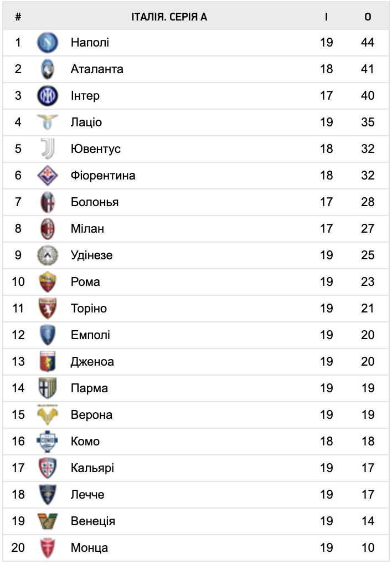Image resolution: width=392 pixels, height=564 pixels.
Task: Click the AC Milan crest icon
Action: (48, 228)
